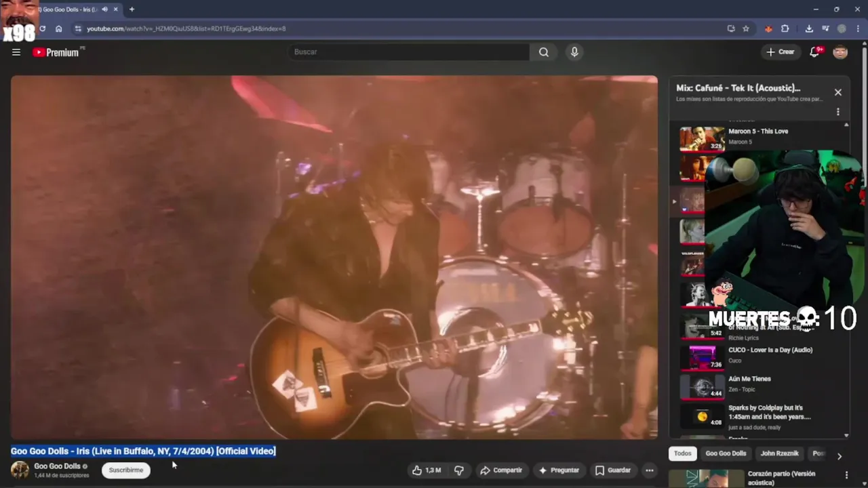Open Corazón partío (Versión acústica) video title
Image resolution: width=868 pixels, height=488 pixels.
click(x=781, y=479)
